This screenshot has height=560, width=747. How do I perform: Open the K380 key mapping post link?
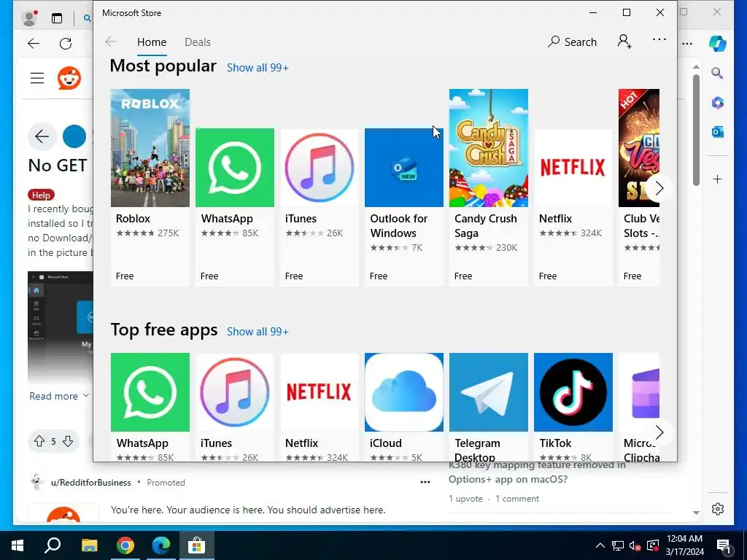pyautogui.click(x=537, y=472)
